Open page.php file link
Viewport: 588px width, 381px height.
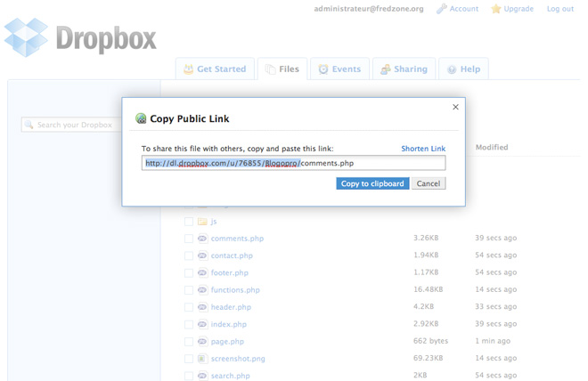(227, 342)
